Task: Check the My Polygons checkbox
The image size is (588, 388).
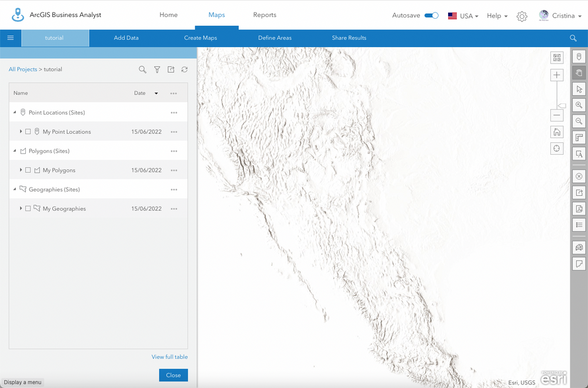Action: point(28,170)
